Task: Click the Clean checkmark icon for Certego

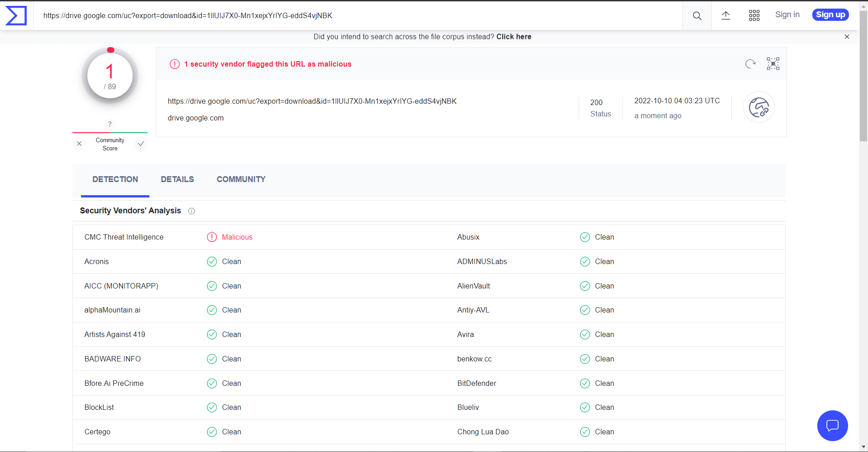Action: point(212,432)
